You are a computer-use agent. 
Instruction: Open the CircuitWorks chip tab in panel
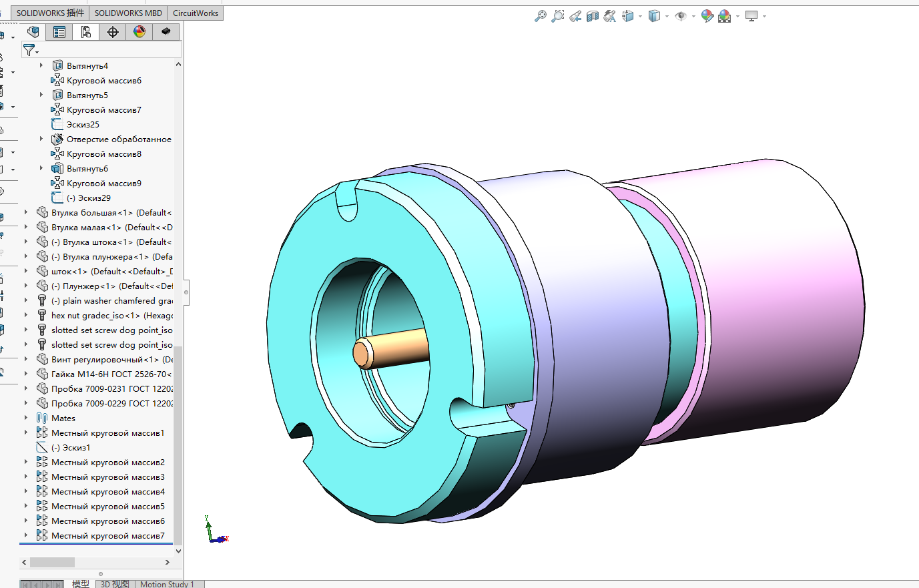point(166,32)
